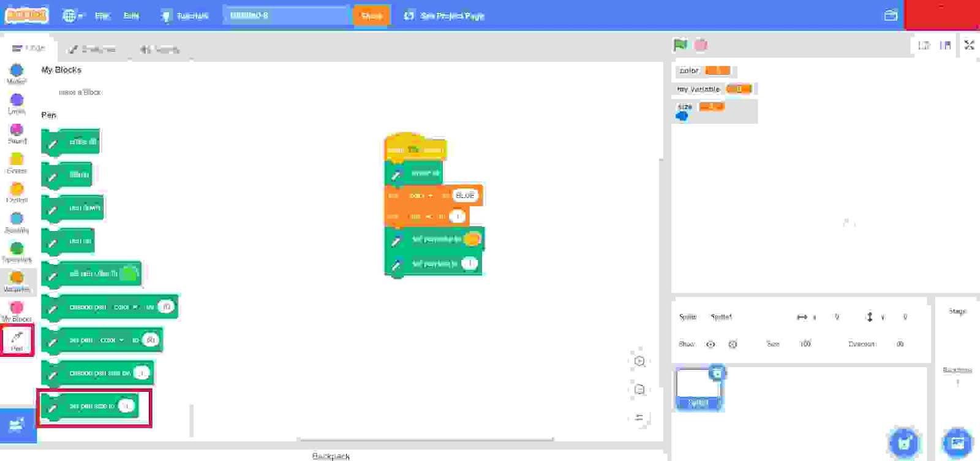
Task: Click the Add Extension button
Action: click(x=17, y=424)
